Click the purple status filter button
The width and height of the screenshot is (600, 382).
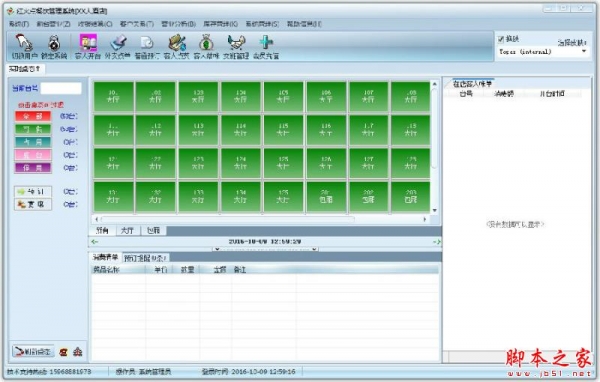(33, 168)
